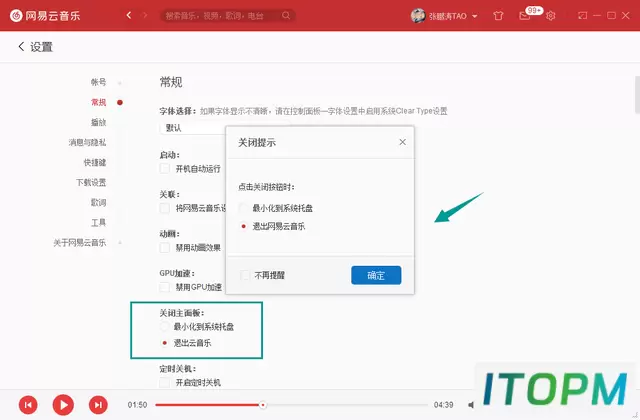
Task: Click the playback progress slider
Action: (x=291, y=405)
